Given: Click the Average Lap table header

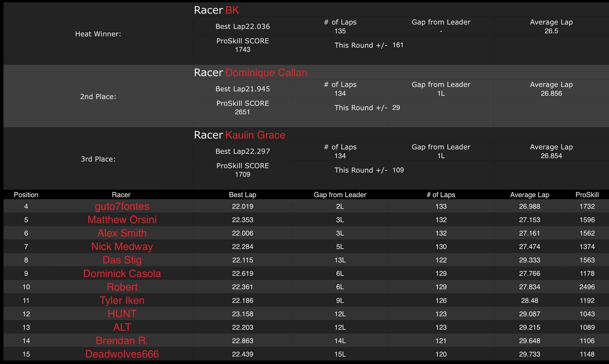Looking at the screenshot, I should (529, 195).
